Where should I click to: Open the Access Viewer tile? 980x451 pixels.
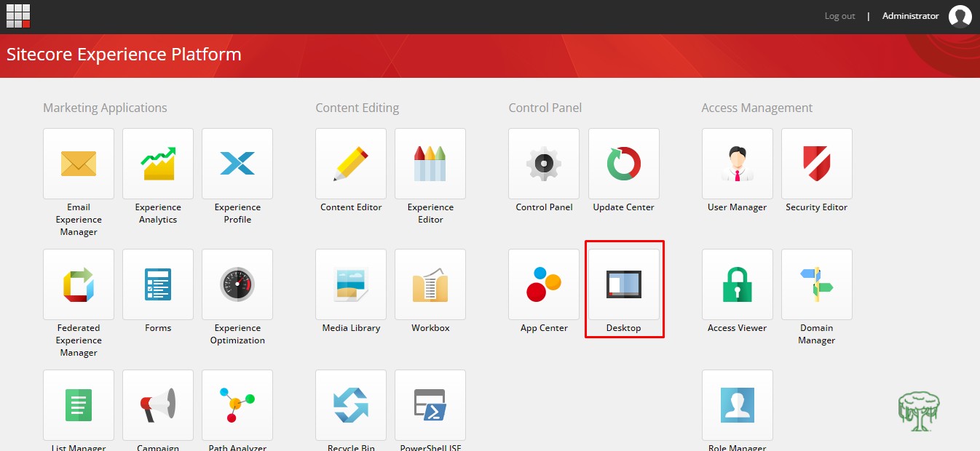[x=738, y=284]
